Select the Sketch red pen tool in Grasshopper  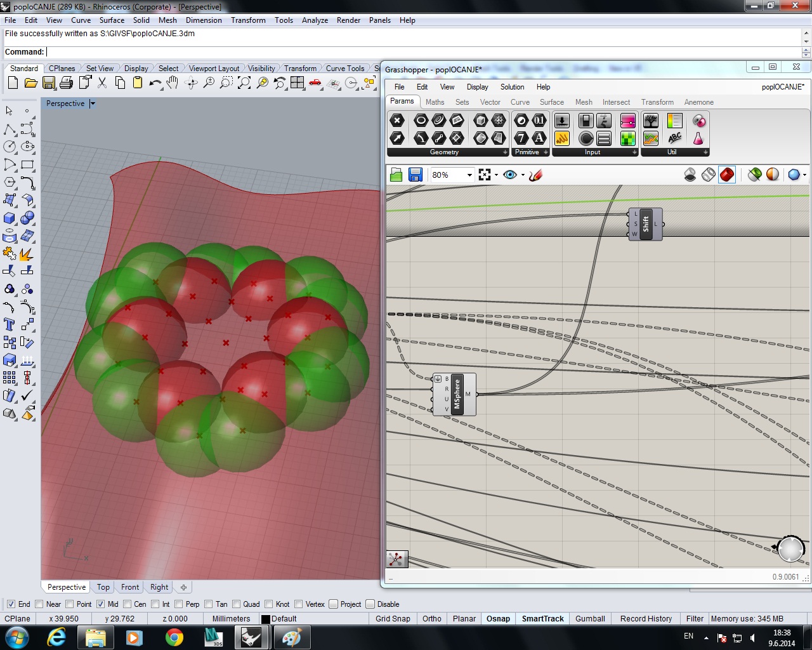[535, 175]
